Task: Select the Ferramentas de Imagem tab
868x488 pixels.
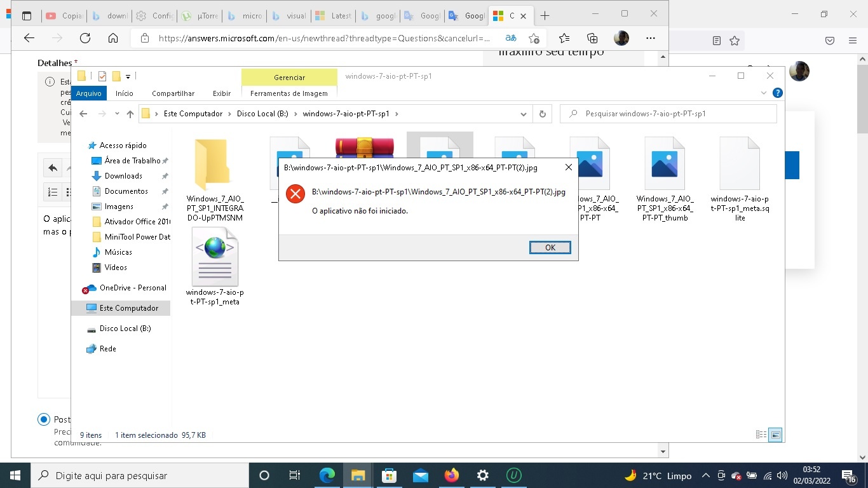Action: [289, 93]
